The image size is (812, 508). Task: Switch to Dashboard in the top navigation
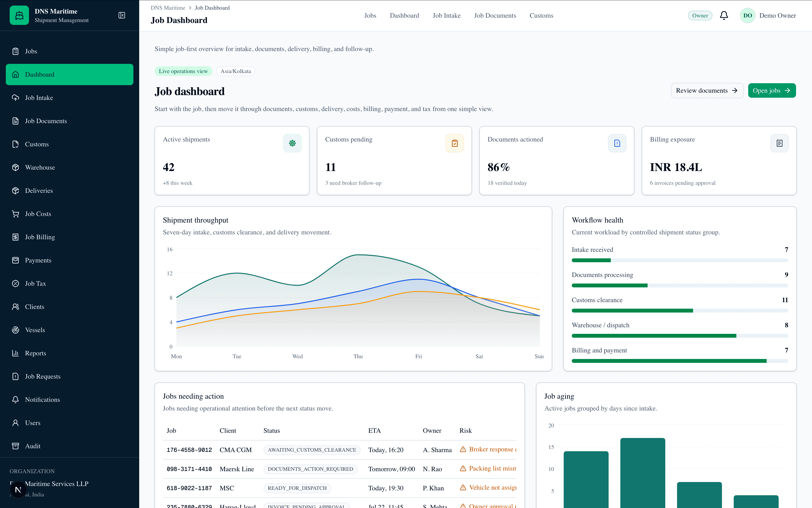pyautogui.click(x=404, y=15)
